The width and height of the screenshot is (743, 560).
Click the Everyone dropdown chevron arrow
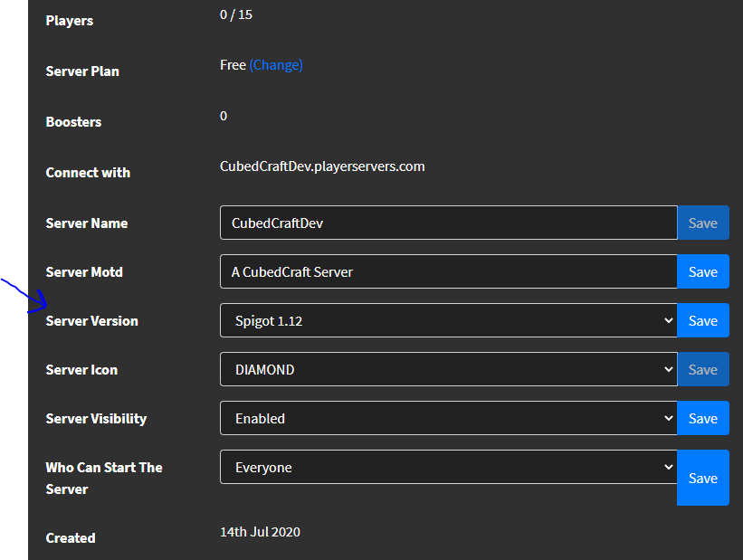669,467
